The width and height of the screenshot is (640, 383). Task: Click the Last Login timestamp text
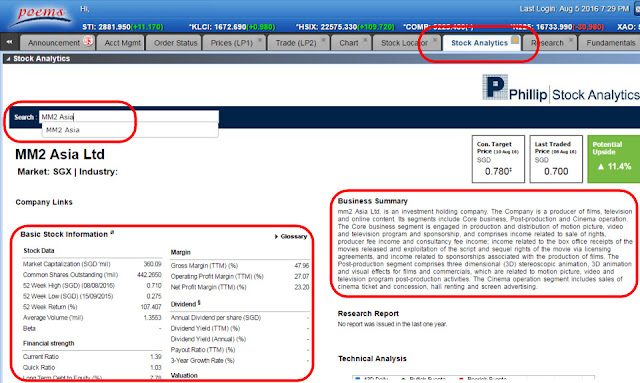pyautogui.click(x=574, y=9)
